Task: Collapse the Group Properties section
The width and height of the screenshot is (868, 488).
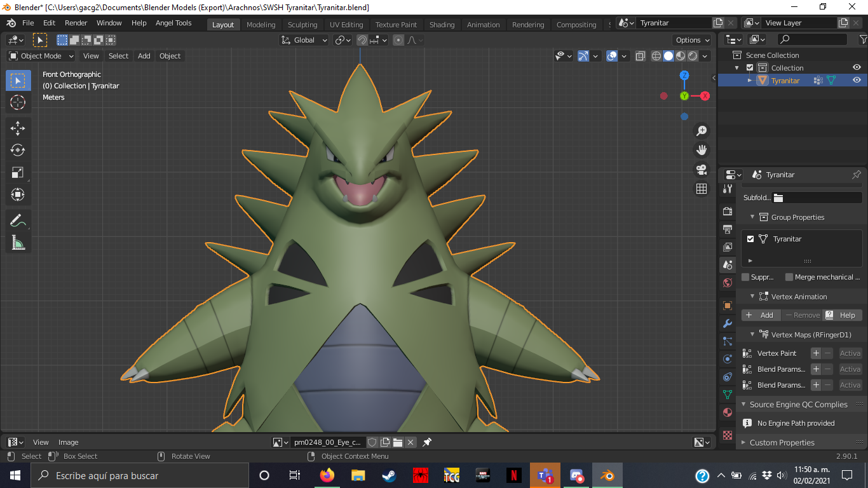Action: tap(752, 217)
